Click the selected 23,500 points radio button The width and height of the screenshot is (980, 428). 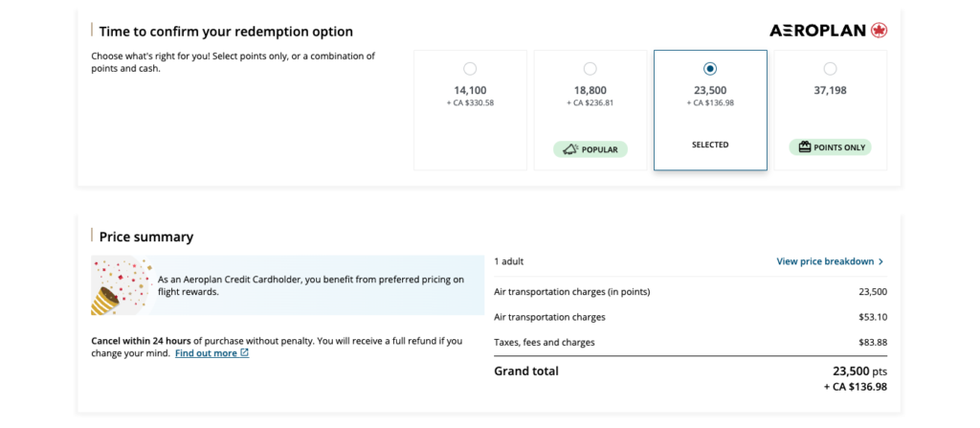click(709, 69)
